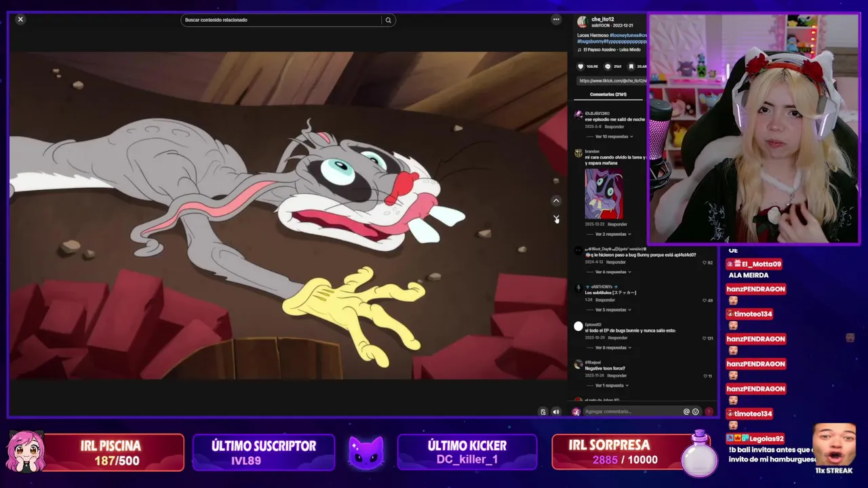Like the video with heart icon
Image resolution: width=868 pixels, height=488 pixels.
tap(580, 66)
